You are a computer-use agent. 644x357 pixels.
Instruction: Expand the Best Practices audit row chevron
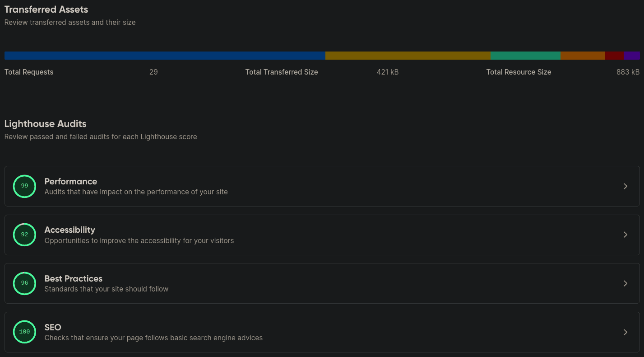tap(625, 283)
